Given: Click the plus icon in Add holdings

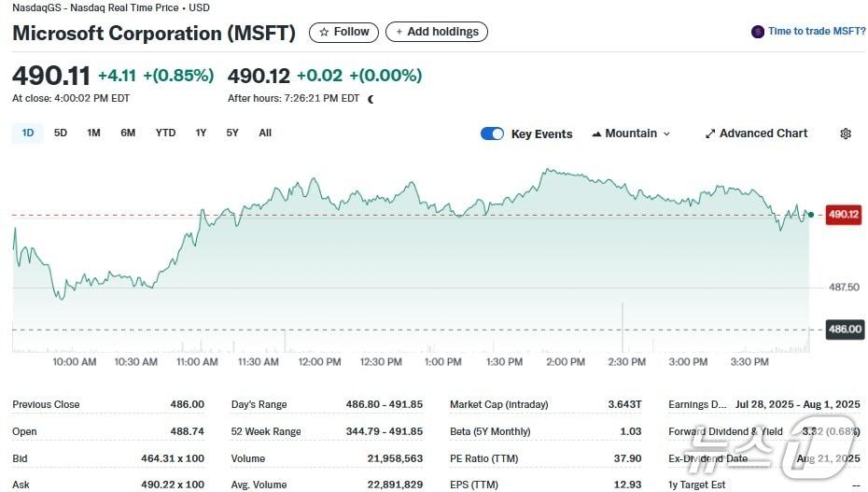Looking at the screenshot, I should (399, 32).
